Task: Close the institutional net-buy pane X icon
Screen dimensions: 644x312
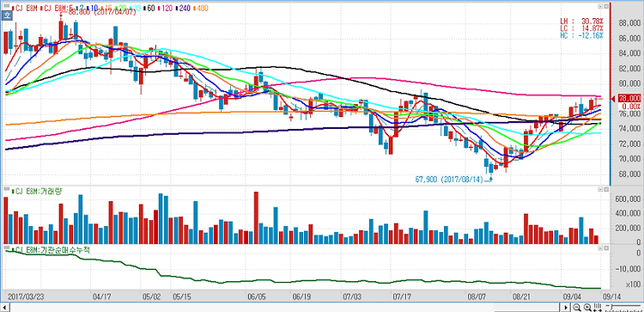Action: pos(605,248)
